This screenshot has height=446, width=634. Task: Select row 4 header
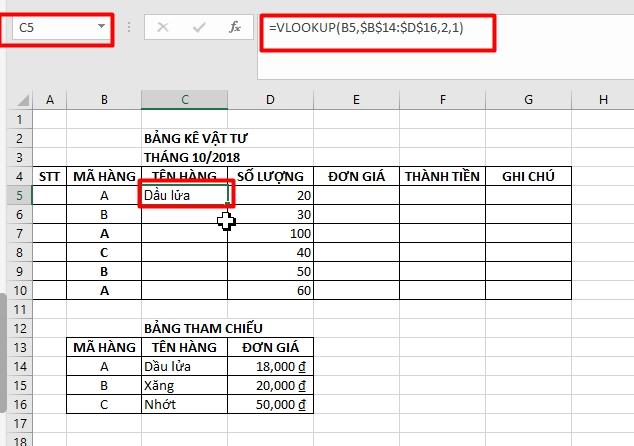[x=19, y=177]
